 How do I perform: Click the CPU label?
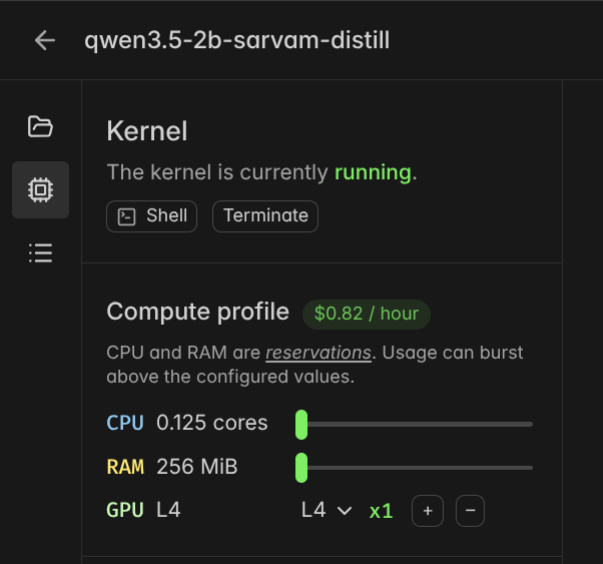(125, 423)
